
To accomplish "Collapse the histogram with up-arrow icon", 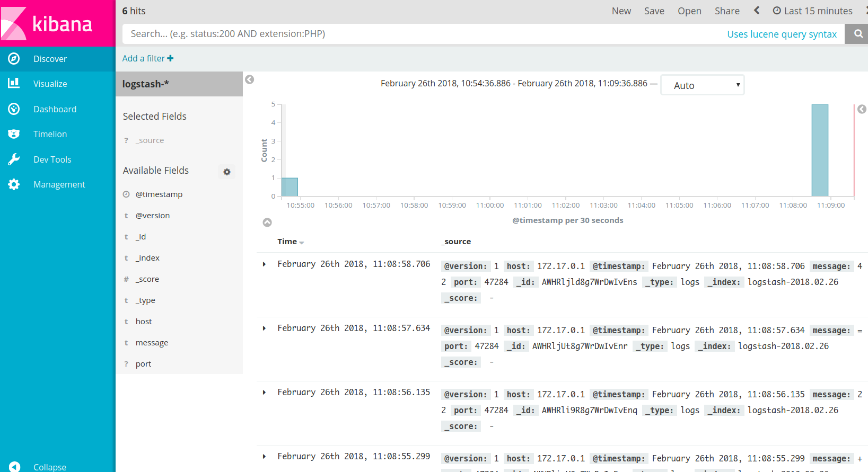I will pyautogui.click(x=267, y=222).
